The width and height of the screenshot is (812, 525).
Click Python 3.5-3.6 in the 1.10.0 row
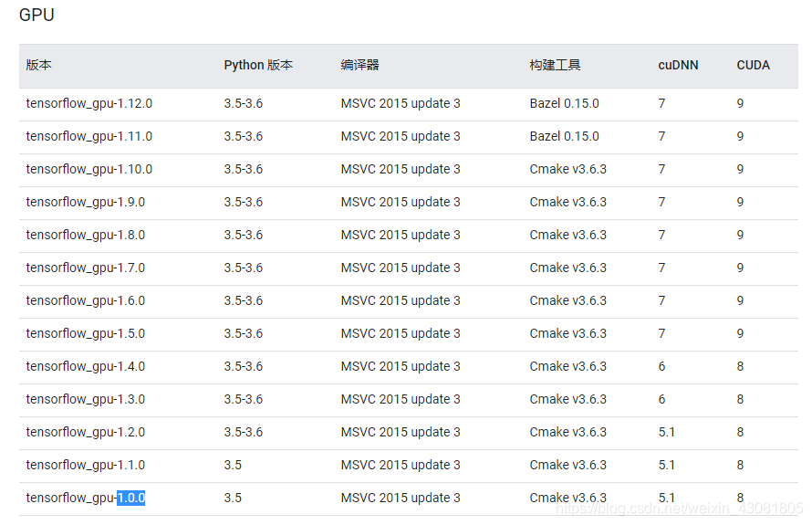(244, 170)
